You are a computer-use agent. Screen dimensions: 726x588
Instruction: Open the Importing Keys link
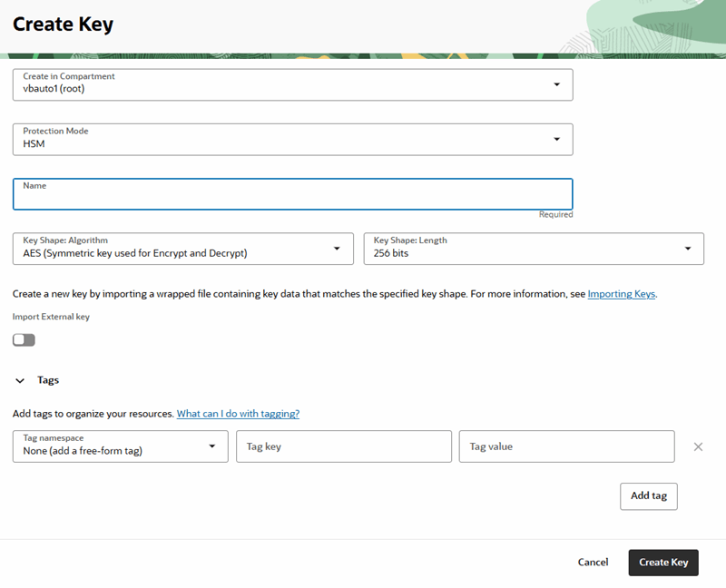click(x=622, y=293)
